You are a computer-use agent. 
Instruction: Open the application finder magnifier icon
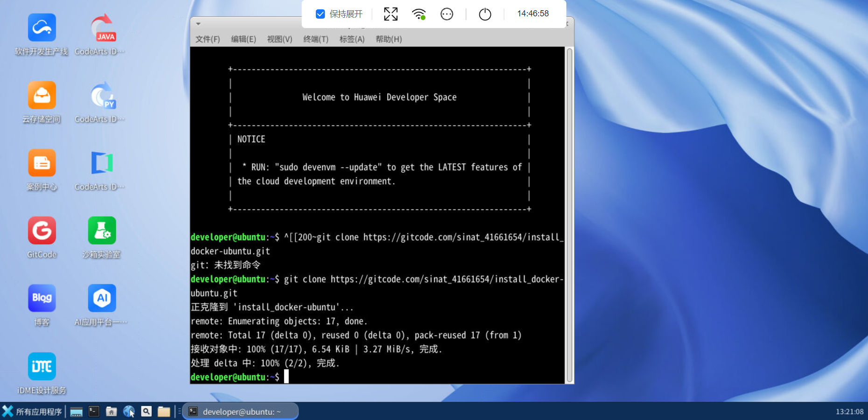click(x=147, y=412)
